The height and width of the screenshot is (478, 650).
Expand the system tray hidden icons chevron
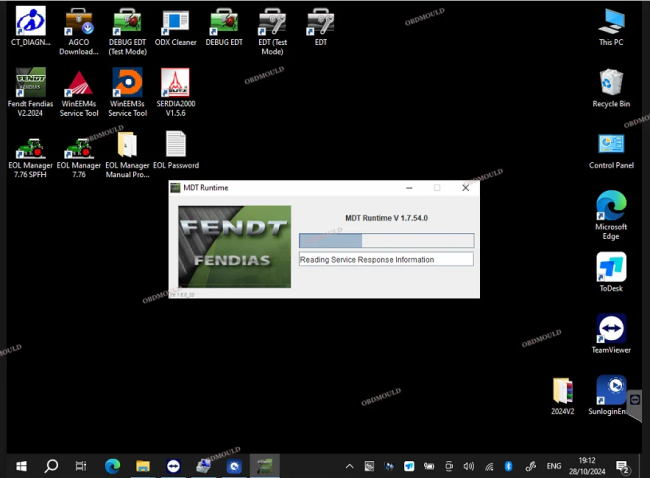(350, 466)
